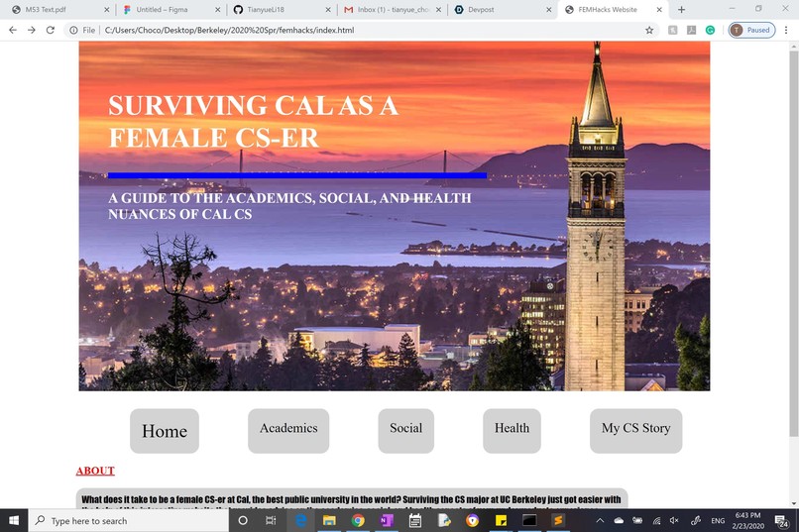The image size is (799, 532).
Task: Open a new browser tab
Action: click(x=681, y=9)
